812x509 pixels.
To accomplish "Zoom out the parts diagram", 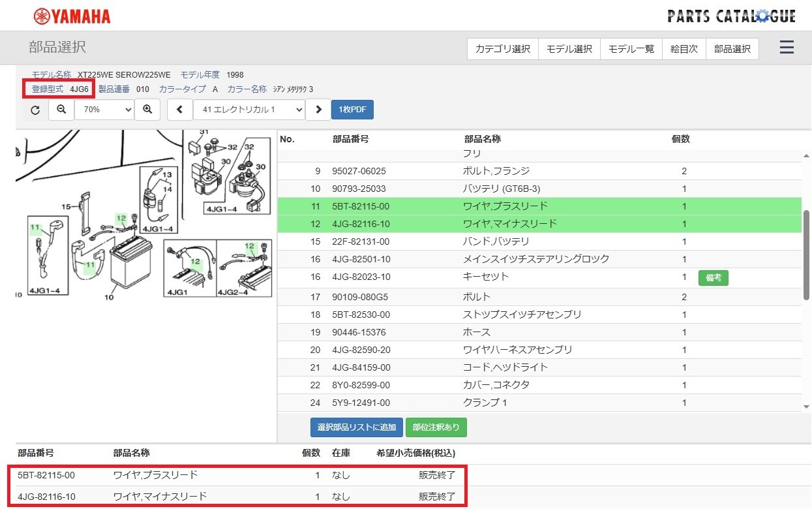I will coord(61,110).
